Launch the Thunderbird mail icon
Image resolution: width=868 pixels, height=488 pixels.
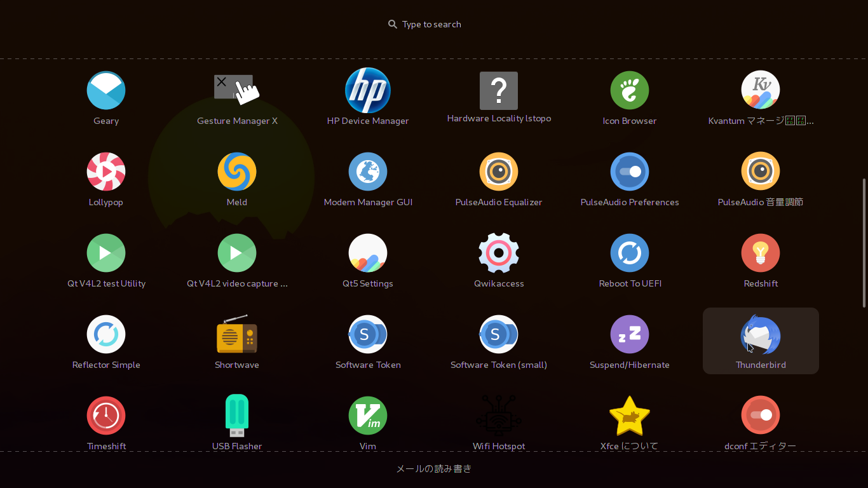761,334
